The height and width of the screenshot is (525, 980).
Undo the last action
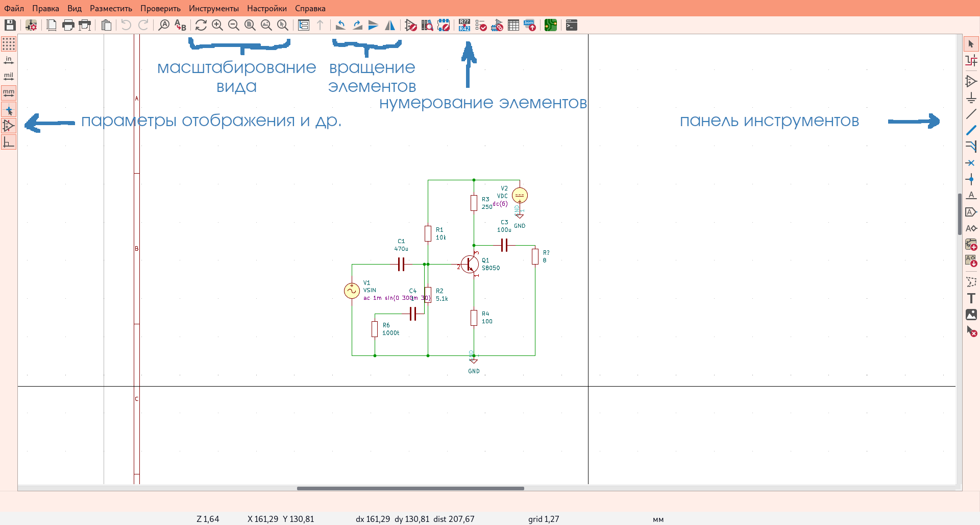126,25
